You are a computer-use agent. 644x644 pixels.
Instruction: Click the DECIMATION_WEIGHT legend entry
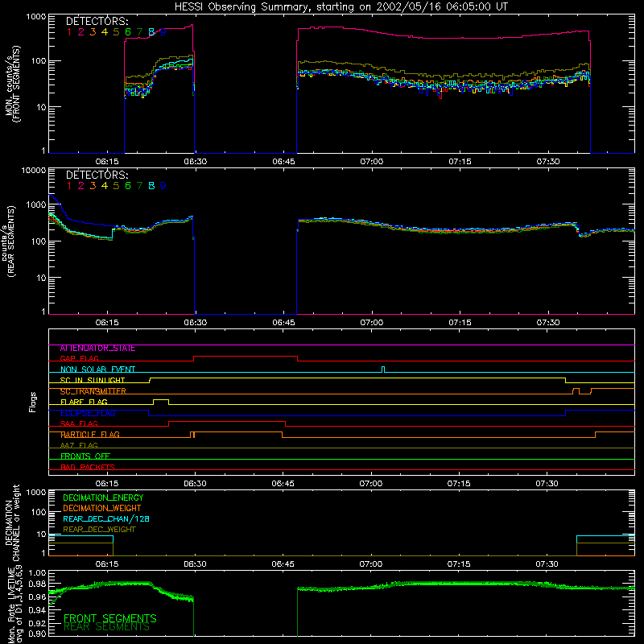[x=102, y=509]
